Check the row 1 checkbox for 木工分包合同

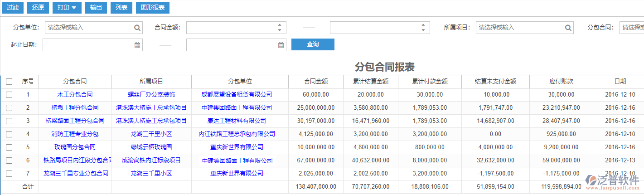click(x=9, y=95)
